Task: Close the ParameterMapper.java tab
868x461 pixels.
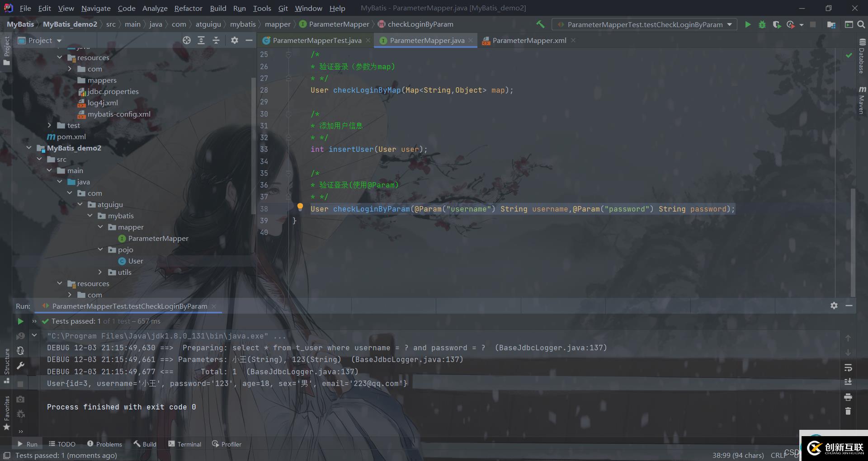Action: (471, 40)
